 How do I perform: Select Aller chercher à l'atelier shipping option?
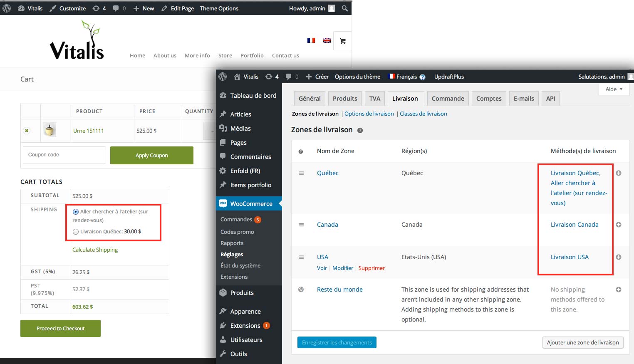[76, 212]
